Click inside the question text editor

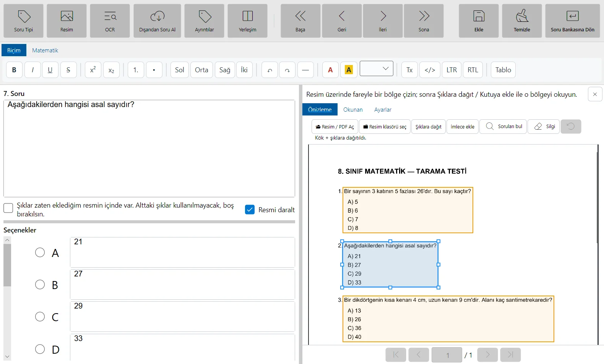pos(149,148)
